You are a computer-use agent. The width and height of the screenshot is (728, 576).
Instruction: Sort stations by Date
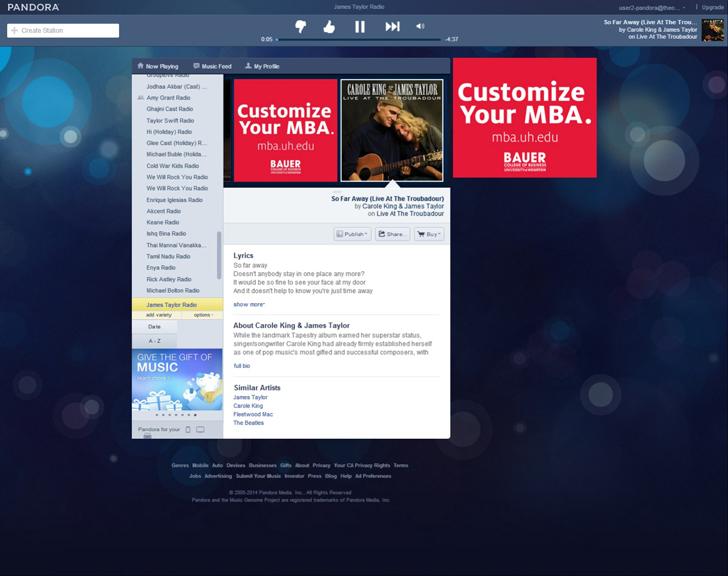(x=155, y=327)
